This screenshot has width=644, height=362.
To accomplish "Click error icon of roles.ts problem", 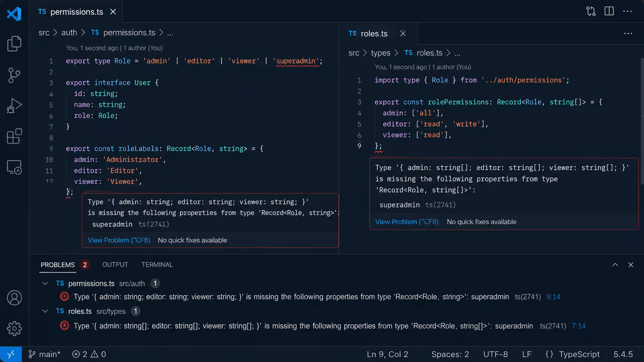I will pyautogui.click(x=64, y=325).
